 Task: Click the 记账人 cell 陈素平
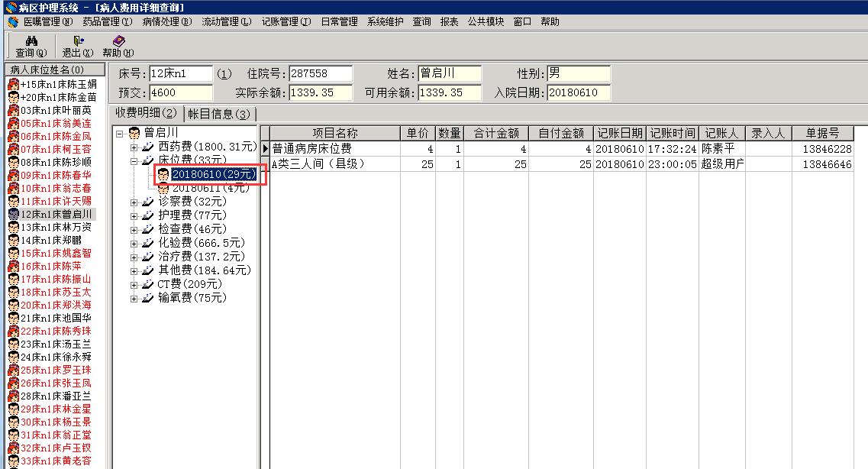[721, 149]
